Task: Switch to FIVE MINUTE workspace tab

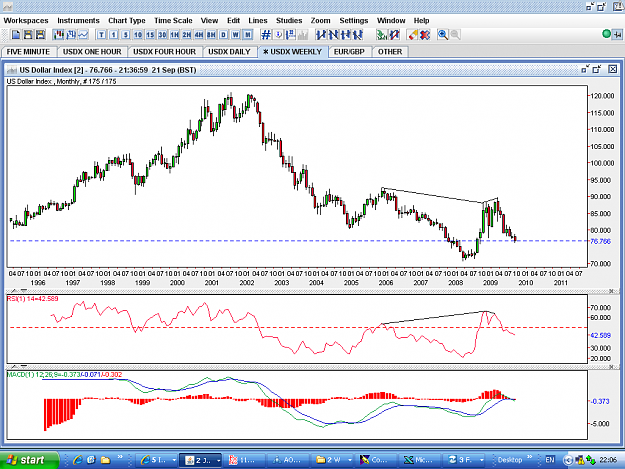Action: 28,52
